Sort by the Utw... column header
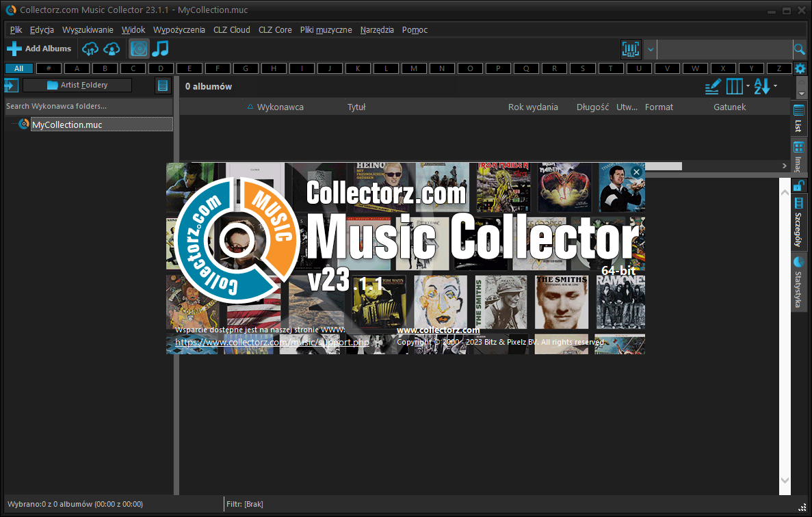 click(627, 107)
